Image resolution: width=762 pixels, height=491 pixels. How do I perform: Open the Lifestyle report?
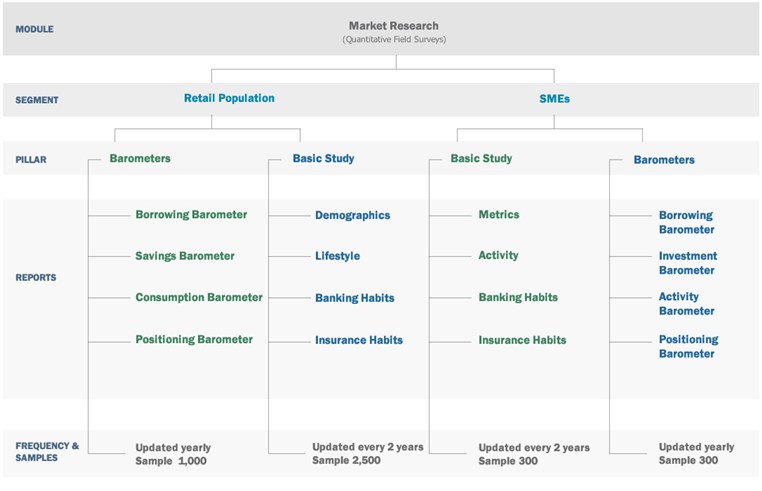tap(337, 256)
